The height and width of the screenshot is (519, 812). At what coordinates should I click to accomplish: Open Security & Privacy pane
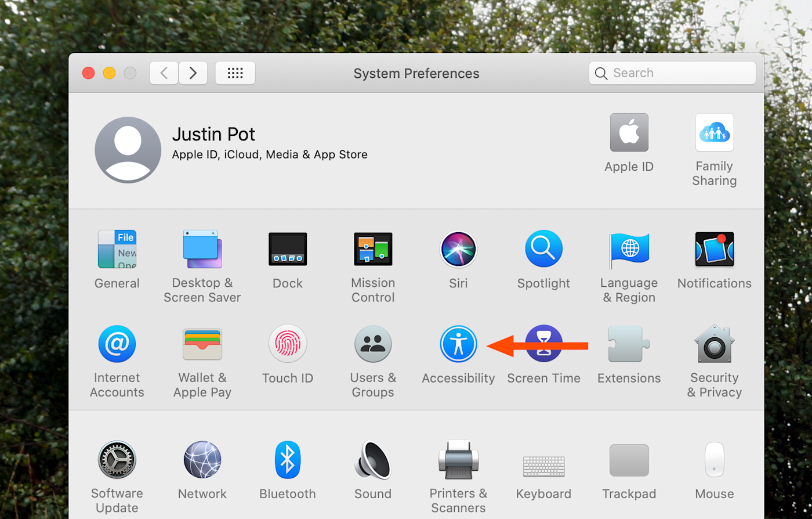(x=715, y=344)
